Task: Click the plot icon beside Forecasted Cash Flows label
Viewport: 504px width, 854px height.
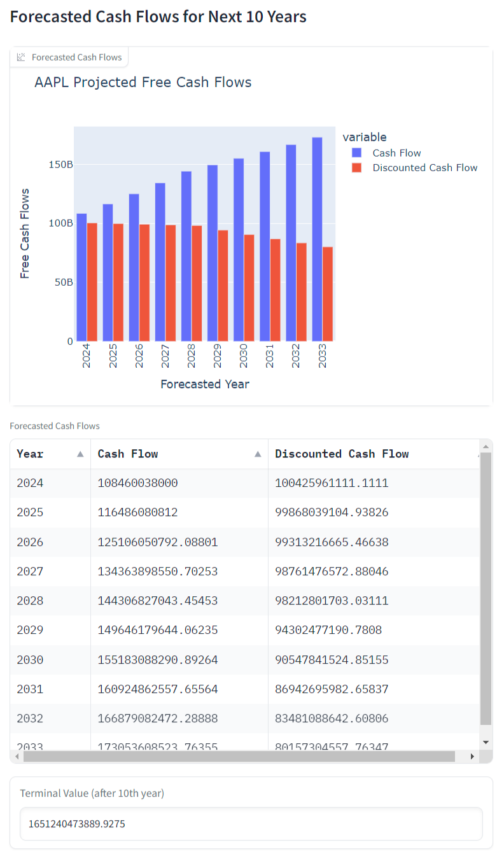Action: (x=21, y=57)
